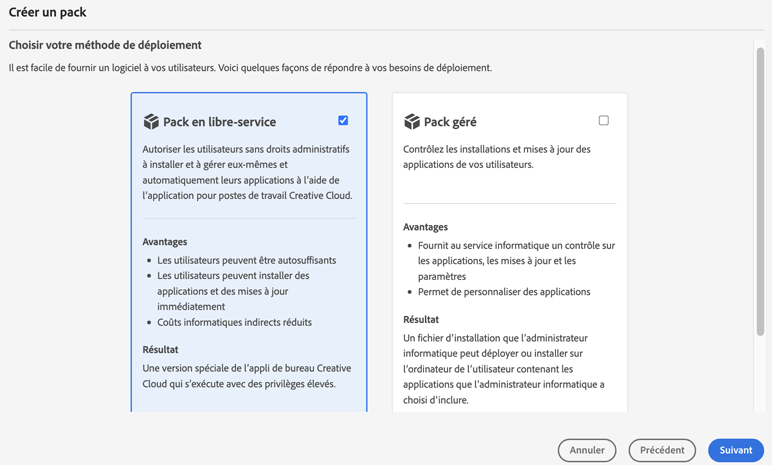Image resolution: width=772 pixels, height=465 pixels.
Task: Select the Pack en libre-service card title
Action: pos(219,122)
